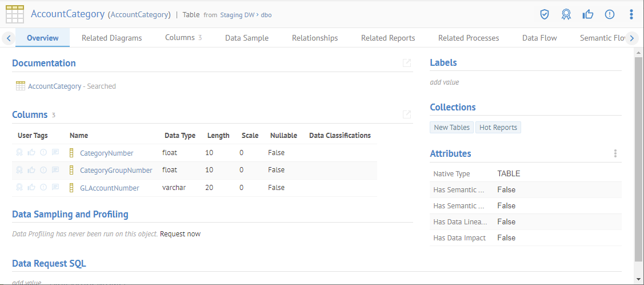Add a warning with the header exclamation icon
Screen dimensions: 644x285
pos(609,14)
